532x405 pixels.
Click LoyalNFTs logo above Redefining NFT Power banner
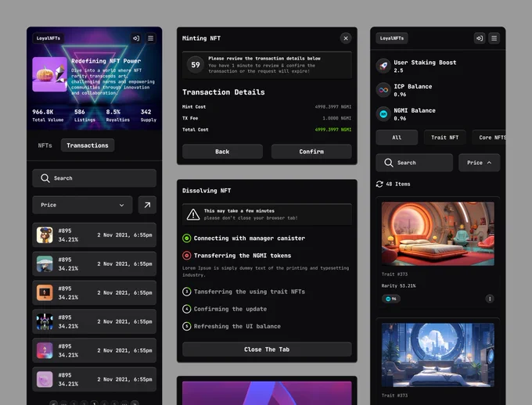pyautogui.click(x=49, y=38)
